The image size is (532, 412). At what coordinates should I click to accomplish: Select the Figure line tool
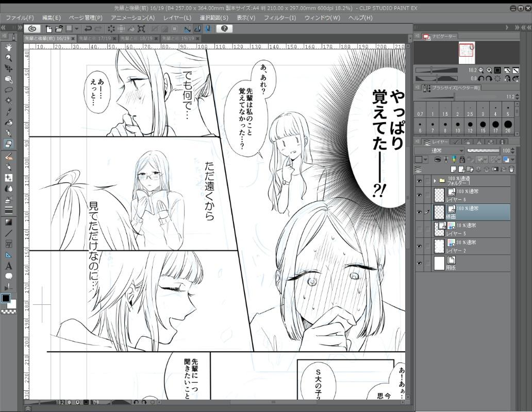point(8,233)
